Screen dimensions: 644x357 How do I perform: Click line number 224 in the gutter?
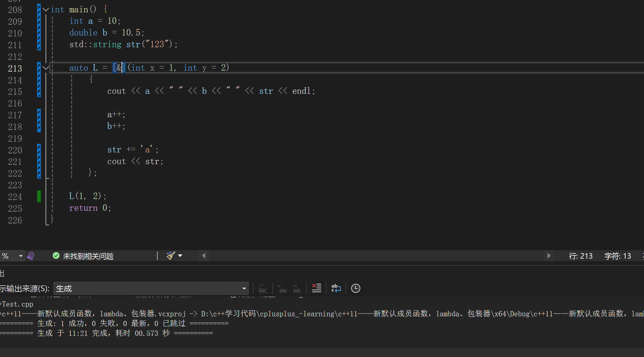coord(15,197)
